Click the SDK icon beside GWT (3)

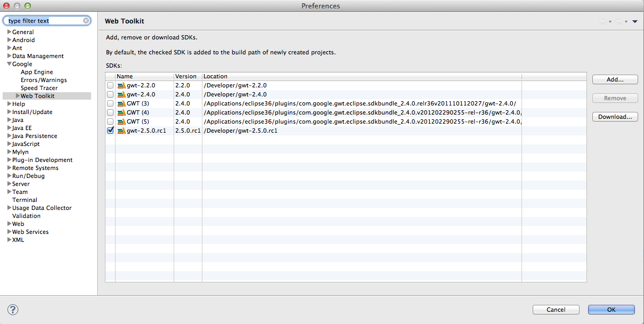(121, 103)
